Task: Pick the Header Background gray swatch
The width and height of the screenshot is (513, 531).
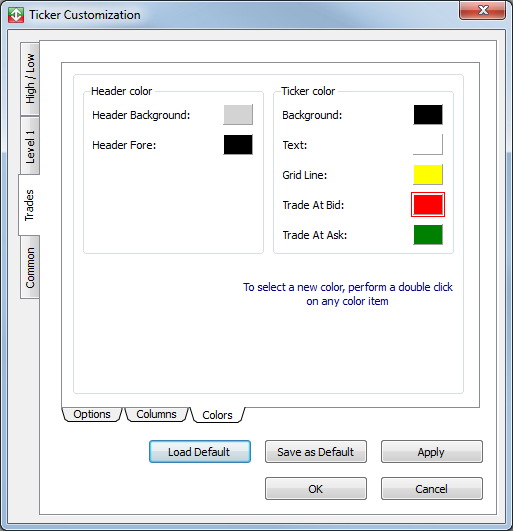Action: (238, 115)
